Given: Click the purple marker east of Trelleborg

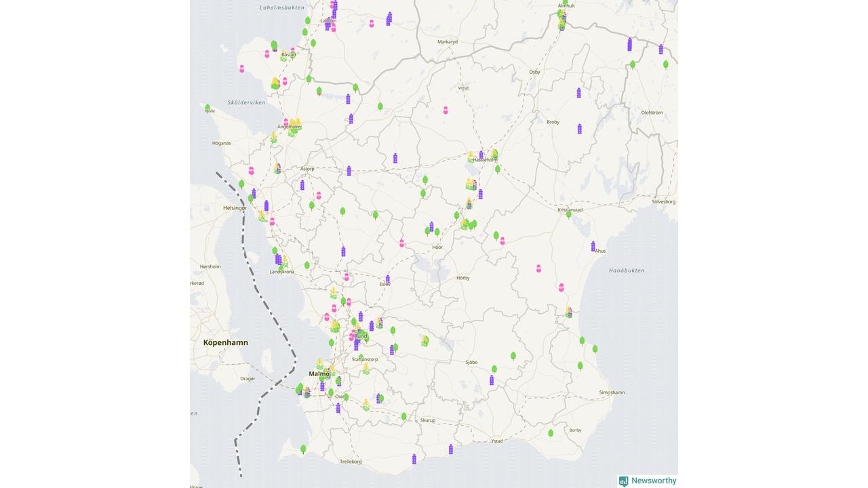Looking at the screenshot, I should (x=414, y=459).
